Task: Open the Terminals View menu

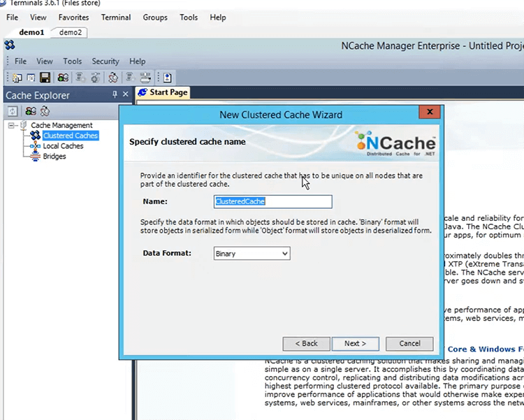Action: tap(38, 17)
